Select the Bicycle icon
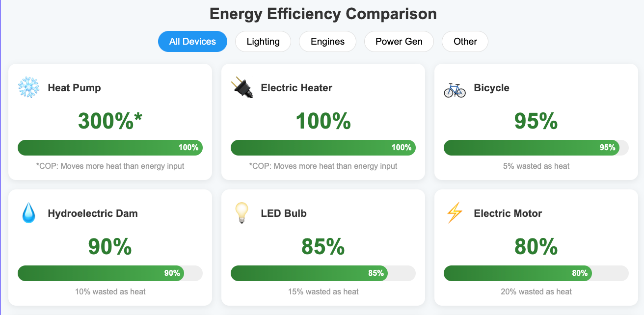Screen dimensions: 644x315 coord(455,88)
